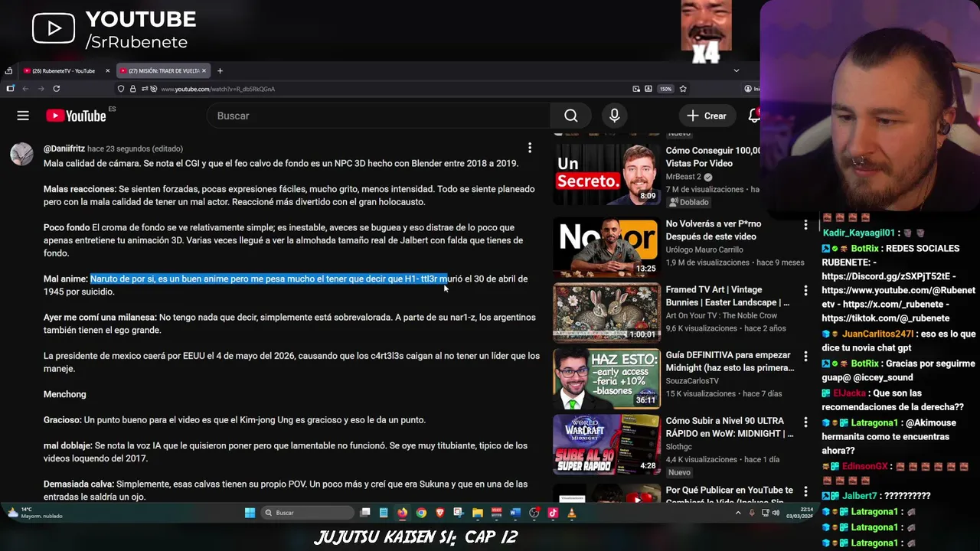This screenshot has height=551, width=980.
Task: Click the YouTube logo home link
Action: point(76,116)
